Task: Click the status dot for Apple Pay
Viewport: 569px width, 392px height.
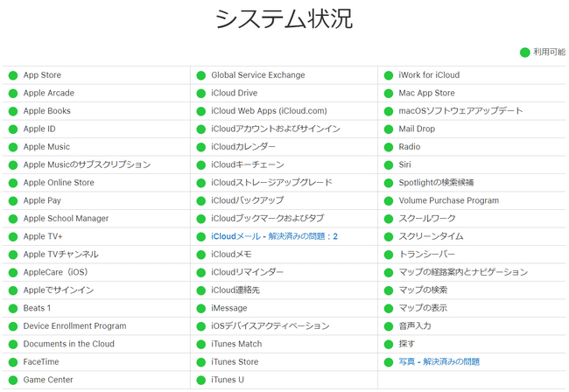Action: tap(13, 201)
